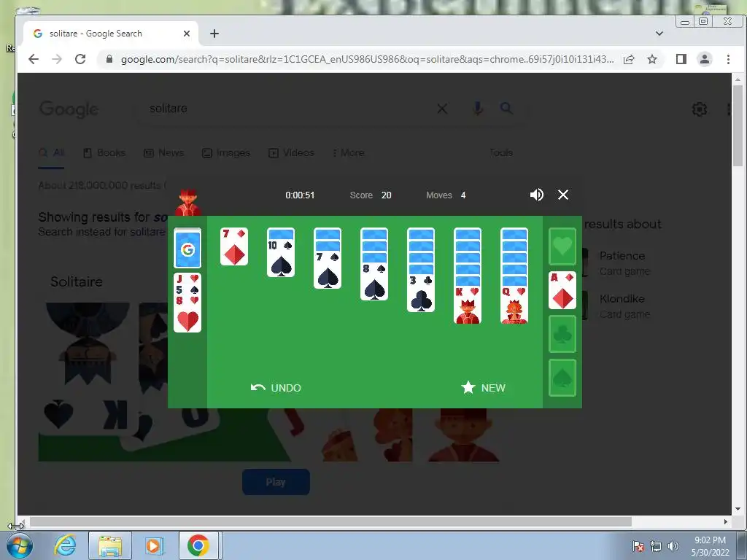Click the address bar URL
This screenshot has width=747, height=560.
point(367,60)
